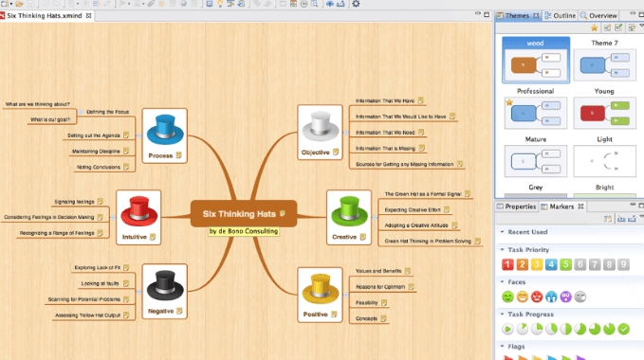Viewport: 644px width, 360px height.
Task: Apply the Light theme thumbnail
Action: 604,161
